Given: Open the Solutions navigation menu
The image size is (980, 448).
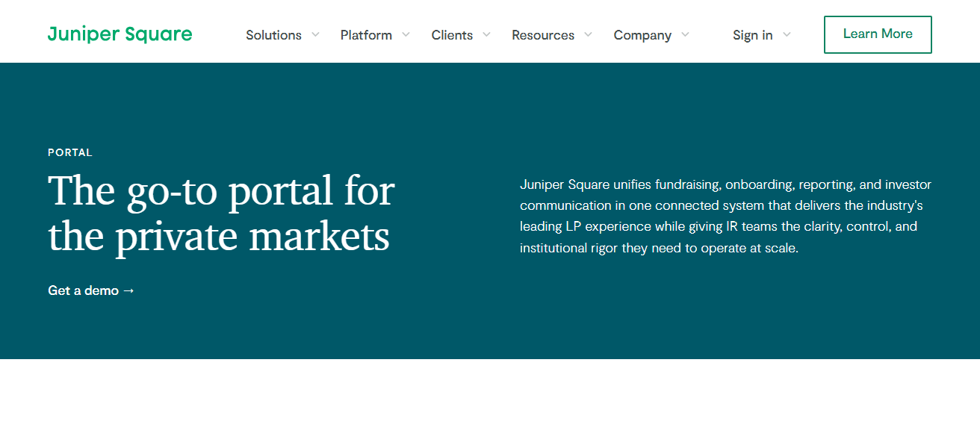Looking at the screenshot, I should click(273, 34).
